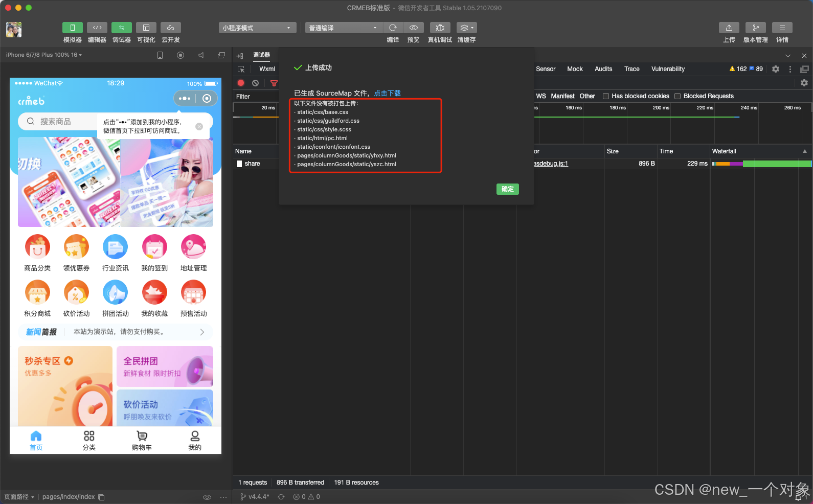Select the 调试器 tab
The height and width of the screenshot is (504, 813).
[x=262, y=55]
